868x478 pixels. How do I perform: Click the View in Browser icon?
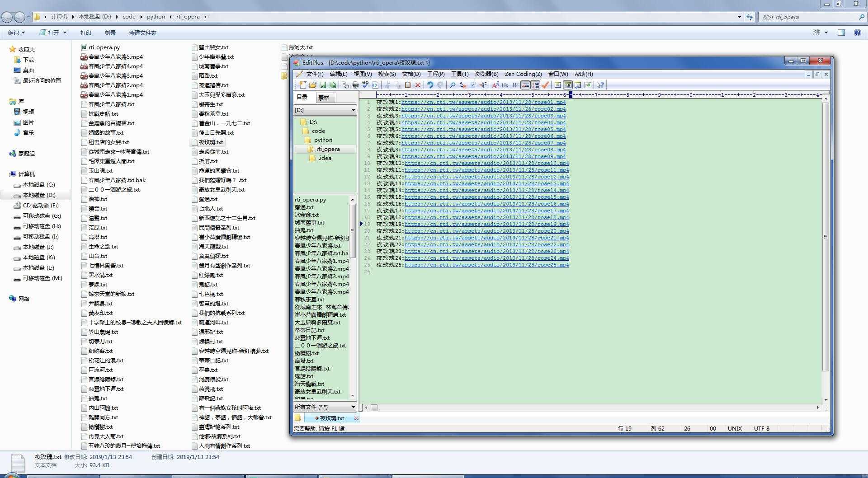pyautogui.click(x=375, y=85)
